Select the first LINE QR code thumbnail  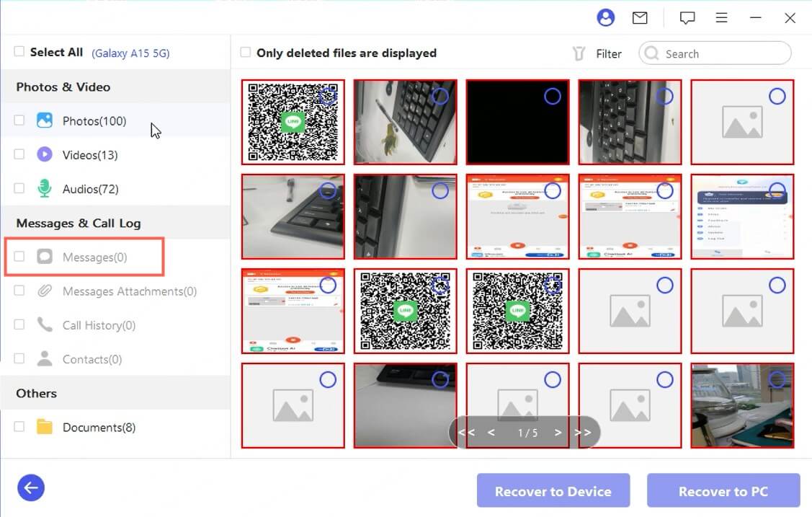293,122
